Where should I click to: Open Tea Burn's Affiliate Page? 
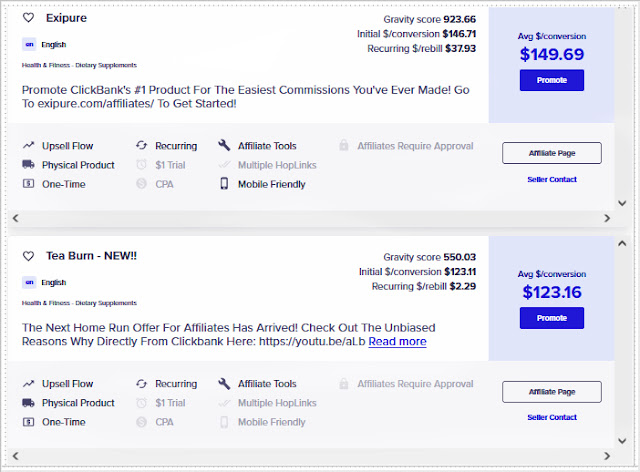[552, 391]
